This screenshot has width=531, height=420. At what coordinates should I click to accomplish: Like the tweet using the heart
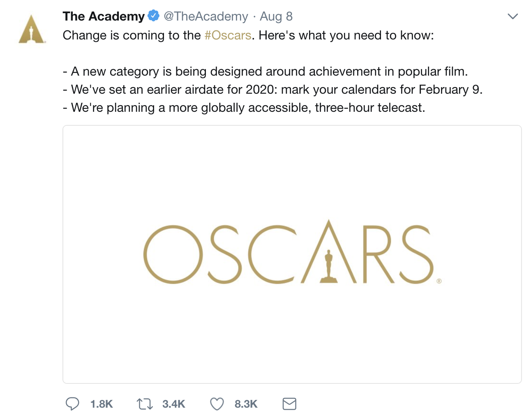tap(217, 404)
